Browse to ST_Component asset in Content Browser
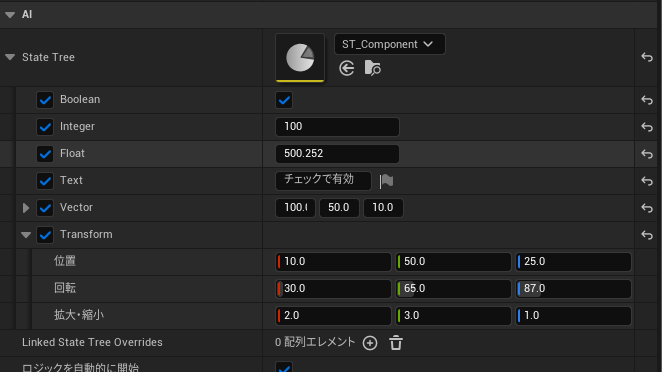The height and width of the screenshot is (372, 662). (x=372, y=68)
